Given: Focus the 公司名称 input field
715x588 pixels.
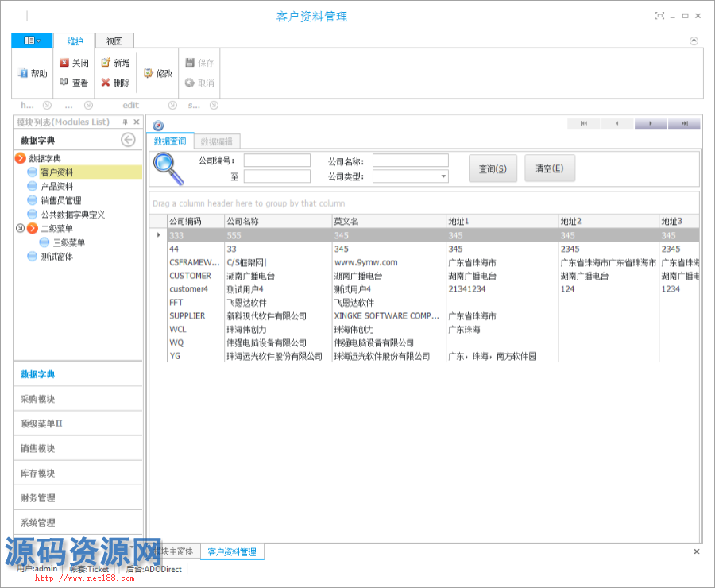Looking at the screenshot, I should click(x=411, y=161).
